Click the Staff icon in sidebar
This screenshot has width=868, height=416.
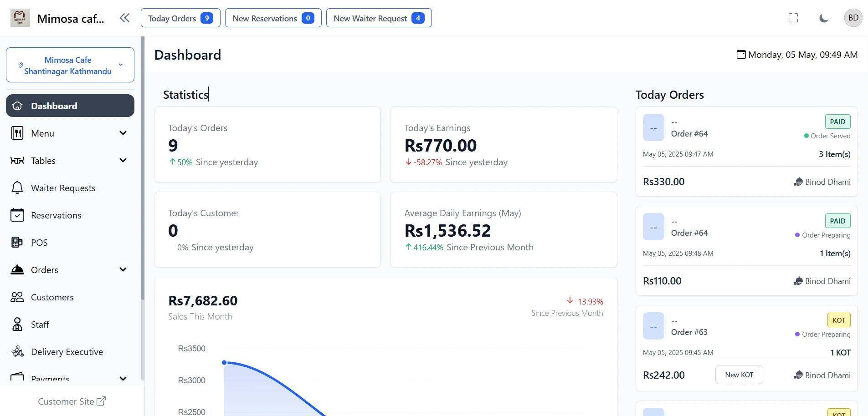coord(17,324)
